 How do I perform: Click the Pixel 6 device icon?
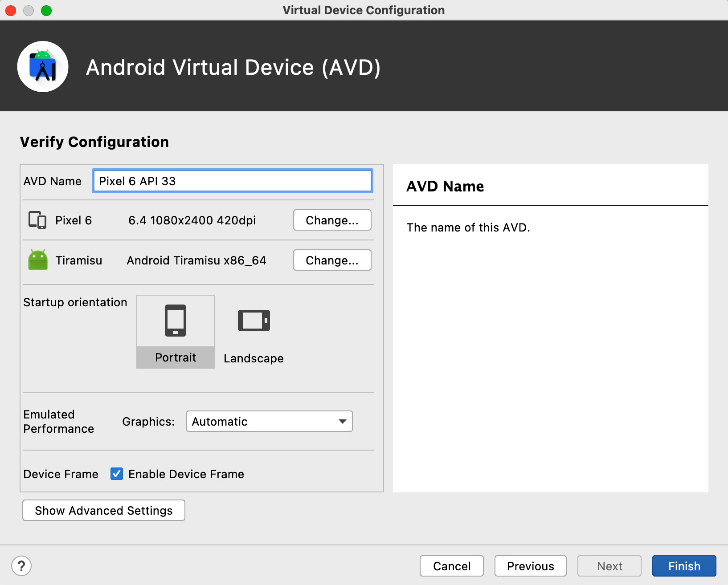[37, 220]
